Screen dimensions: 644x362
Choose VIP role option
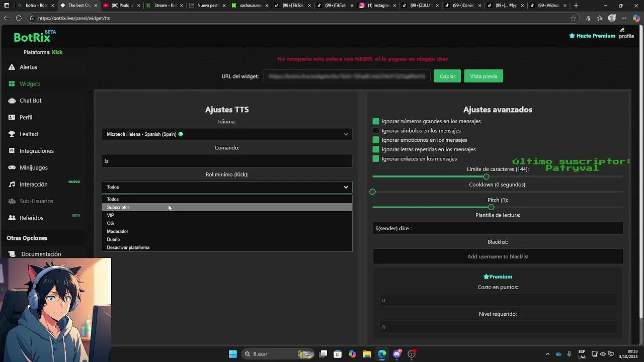click(227, 215)
